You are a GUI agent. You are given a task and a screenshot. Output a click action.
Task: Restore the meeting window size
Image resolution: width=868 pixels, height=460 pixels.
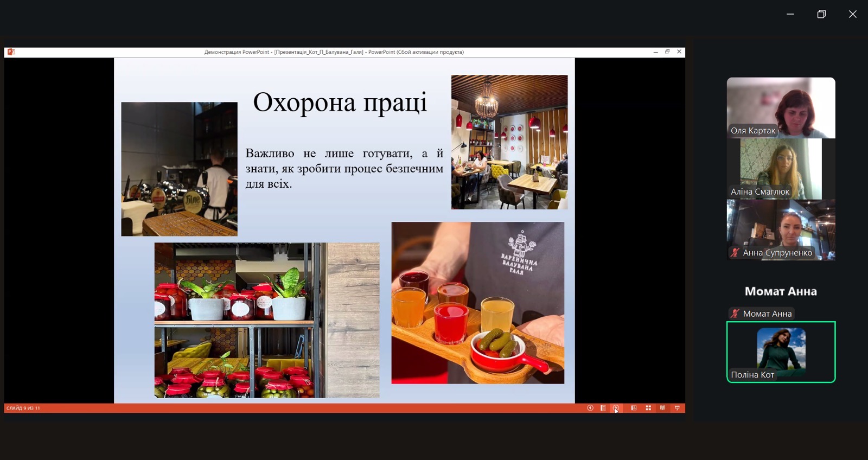click(x=821, y=14)
